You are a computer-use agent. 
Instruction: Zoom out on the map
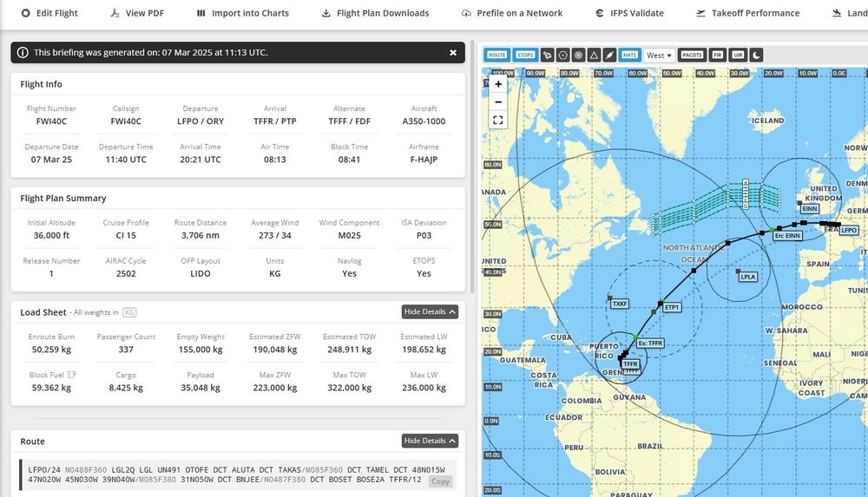click(498, 102)
